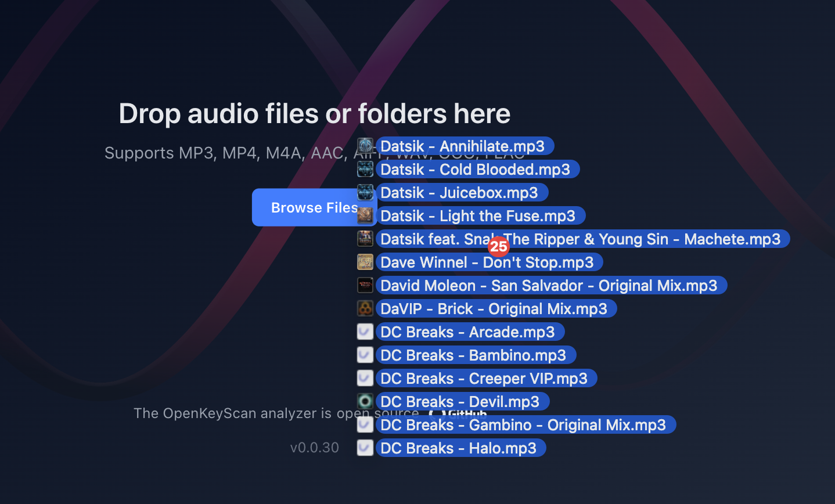Click the DC Breaks - Arcade purple checkmark icon
This screenshot has width=835, height=504.
click(x=365, y=331)
